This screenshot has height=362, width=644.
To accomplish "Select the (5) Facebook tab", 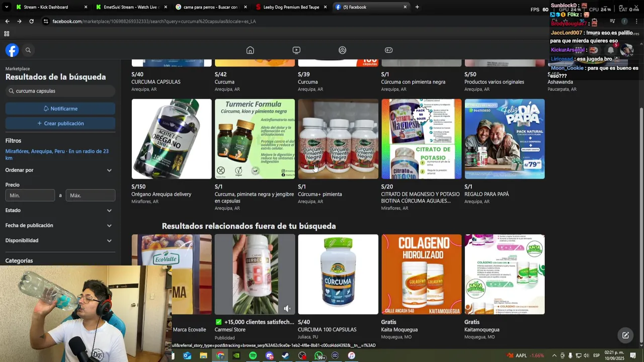I will pos(370,7).
